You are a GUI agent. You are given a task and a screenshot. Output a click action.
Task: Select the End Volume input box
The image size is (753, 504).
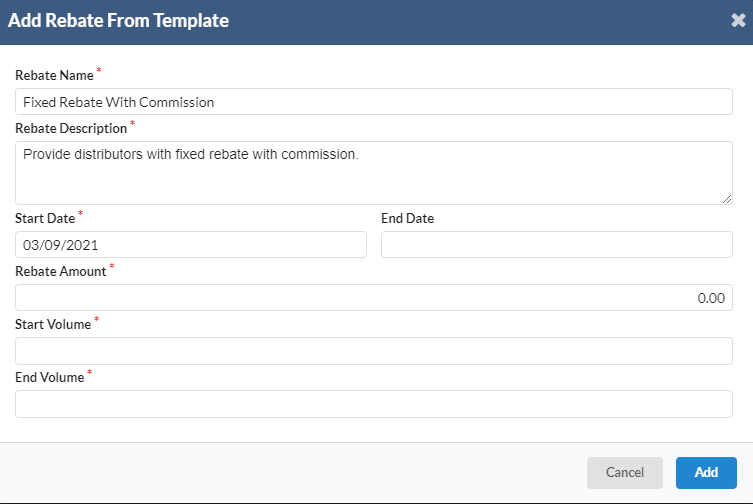(x=374, y=404)
